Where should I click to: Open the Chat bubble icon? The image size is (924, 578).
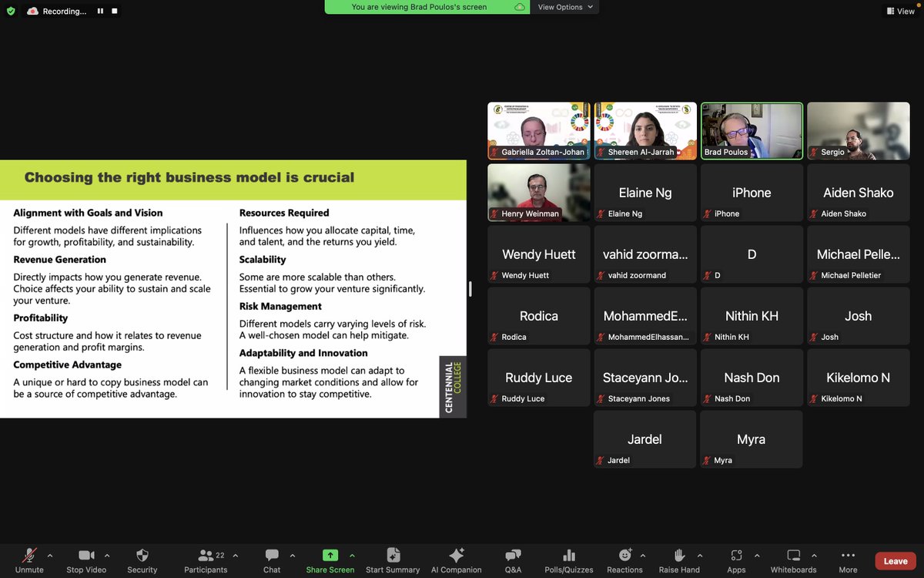(x=272, y=555)
